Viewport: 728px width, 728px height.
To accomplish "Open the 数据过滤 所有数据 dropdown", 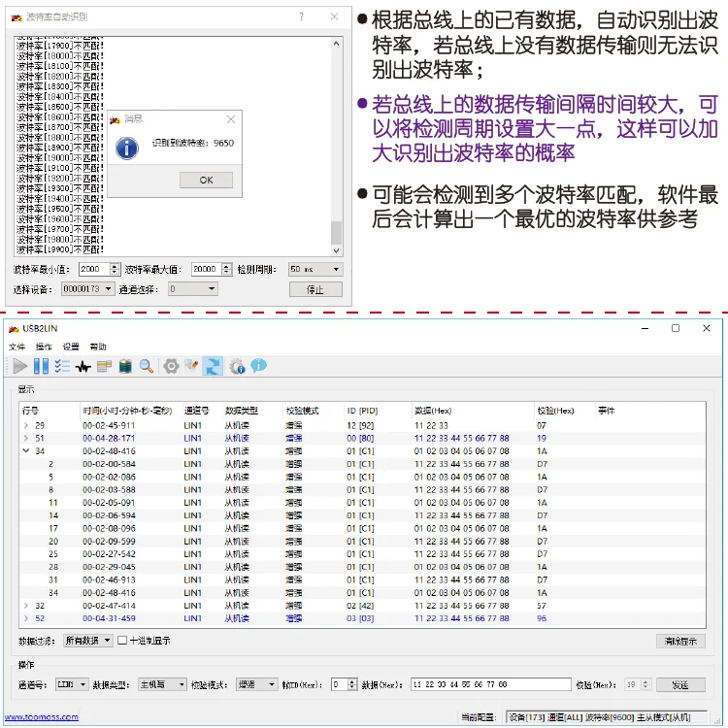I will (87, 641).
